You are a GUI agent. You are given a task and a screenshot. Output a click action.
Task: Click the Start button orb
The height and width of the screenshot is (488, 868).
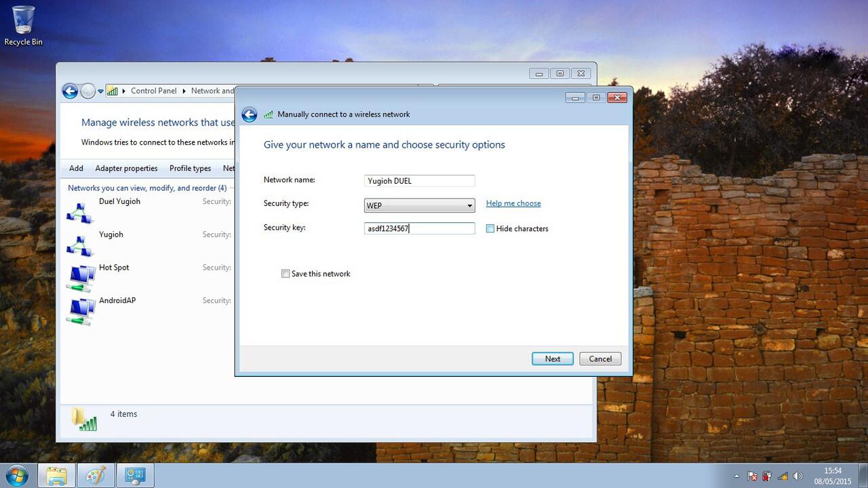point(17,475)
